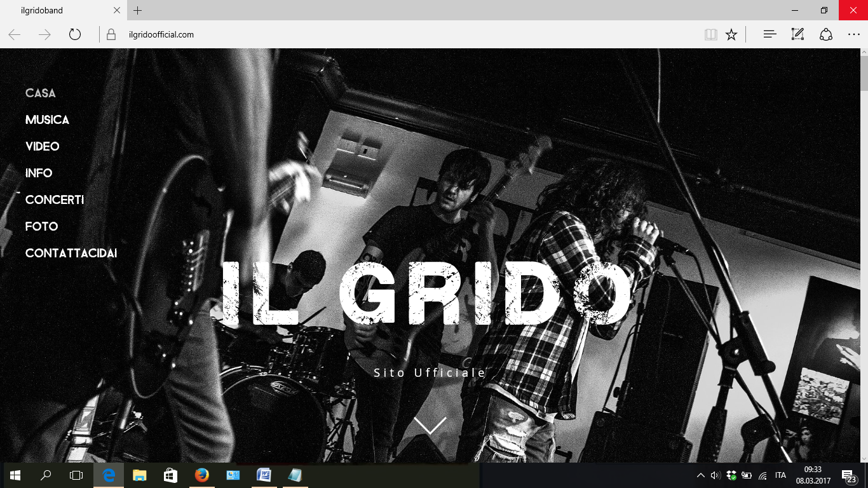The width and height of the screenshot is (868, 488).
Task: Click the down chevron below Sito Ufficiale
Action: pyautogui.click(x=430, y=425)
